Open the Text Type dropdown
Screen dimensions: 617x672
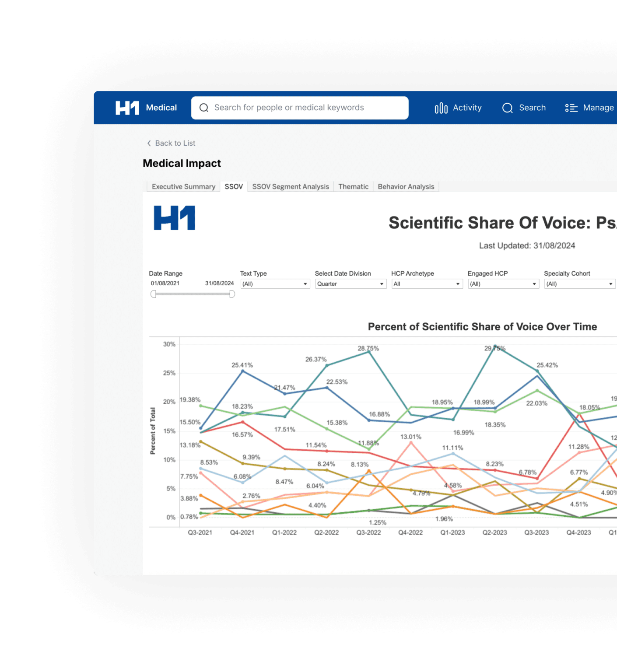274,283
